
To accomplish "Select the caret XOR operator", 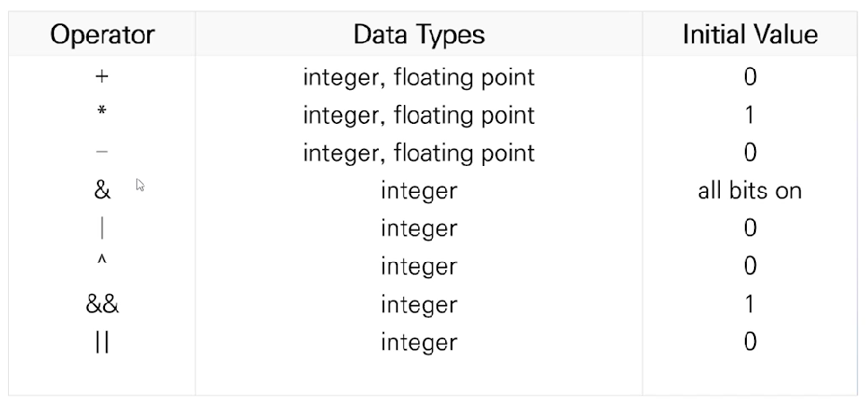I will [x=101, y=264].
